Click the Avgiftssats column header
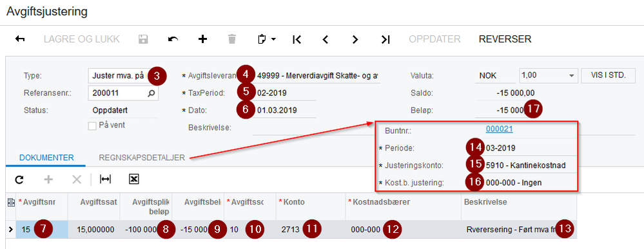The height and width of the screenshot is (249, 644). click(94, 207)
